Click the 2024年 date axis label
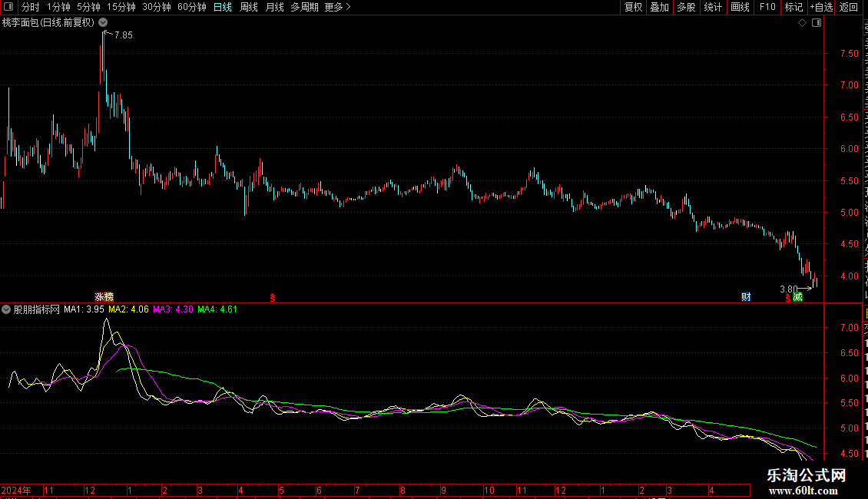 point(16,490)
